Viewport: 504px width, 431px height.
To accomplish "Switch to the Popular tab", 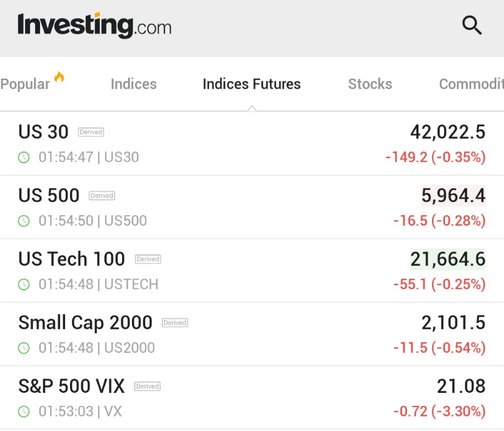I will (x=25, y=84).
